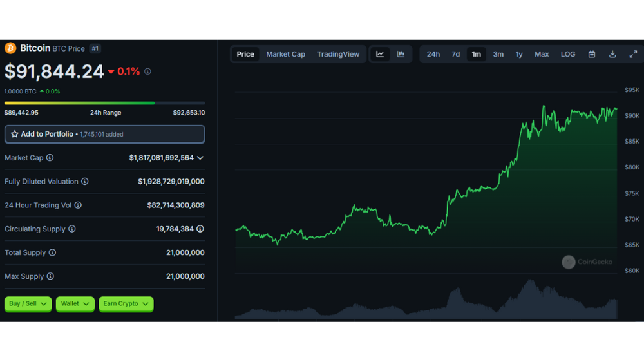Select the Price chart tab

tap(245, 54)
